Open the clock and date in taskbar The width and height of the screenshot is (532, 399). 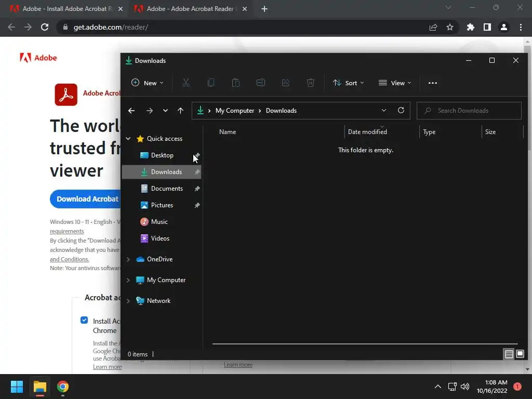(x=492, y=387)
